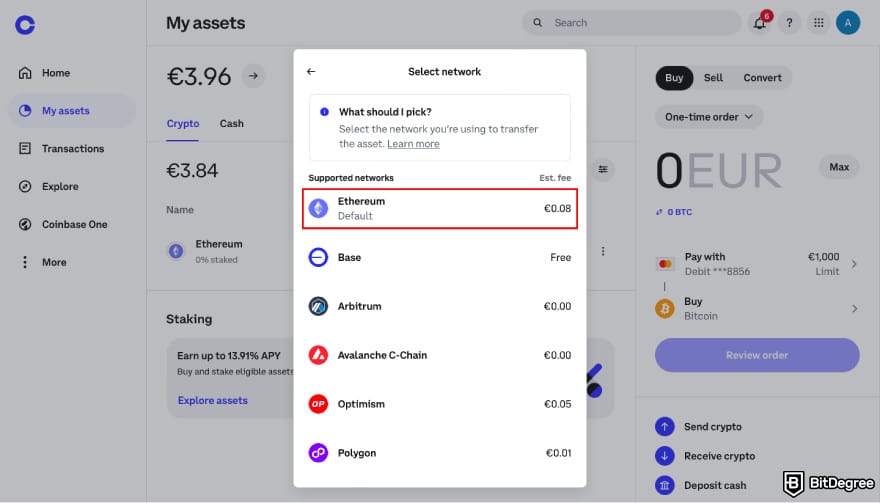Click the What should I pick info icon

pyautogui.click(x=324, y=112)
